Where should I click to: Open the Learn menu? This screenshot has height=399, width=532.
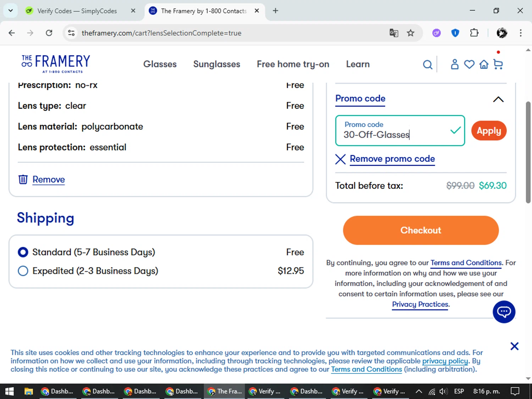[x=358, y=64]
